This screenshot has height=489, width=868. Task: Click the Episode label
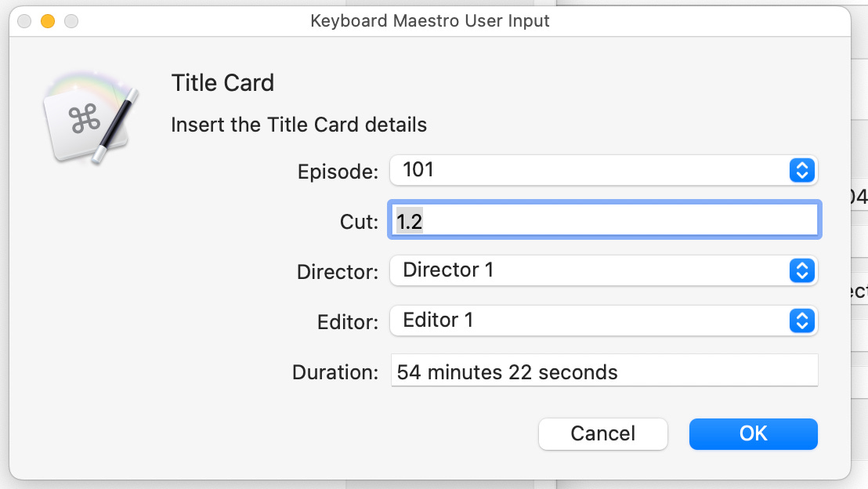coord(338,172)
